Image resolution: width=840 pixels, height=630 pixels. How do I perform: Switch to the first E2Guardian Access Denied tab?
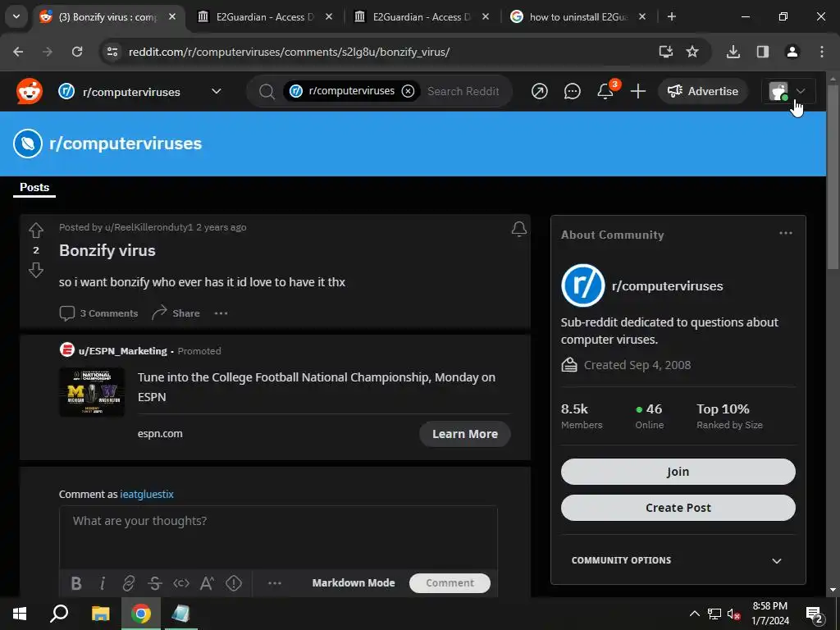coord(265,17)
